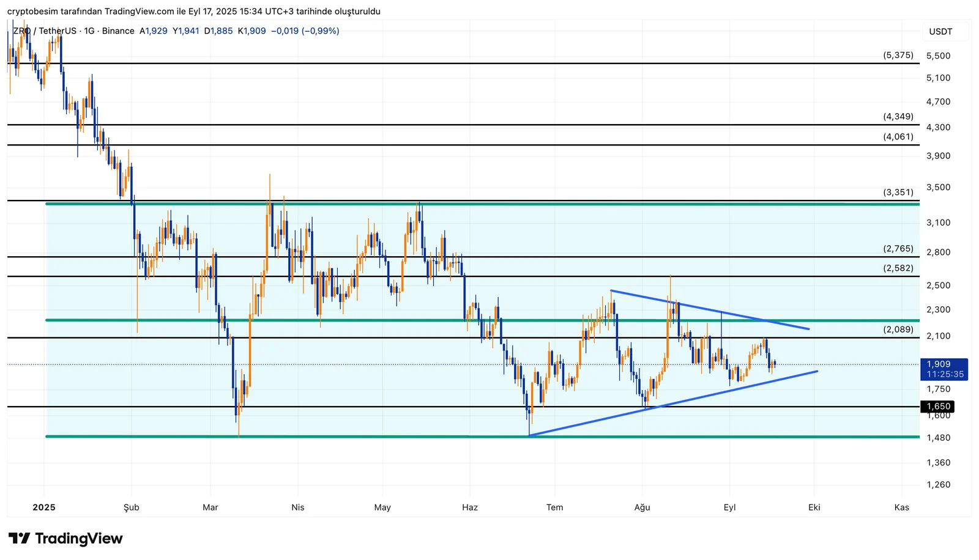Click the closing price value K1,909 in header
This screenshot has height=560, width=979.
click(x=252, y=31)
